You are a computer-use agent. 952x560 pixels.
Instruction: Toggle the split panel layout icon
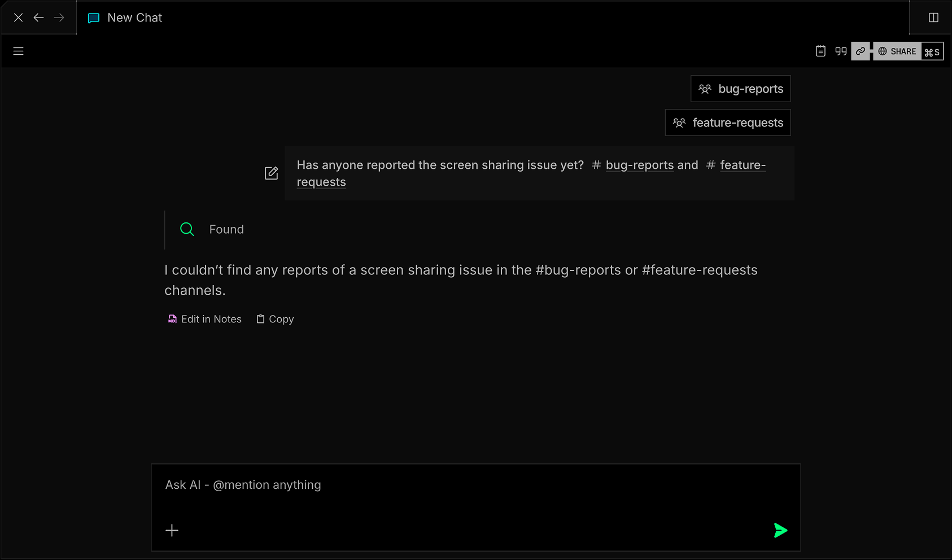[x=933, y=18]
